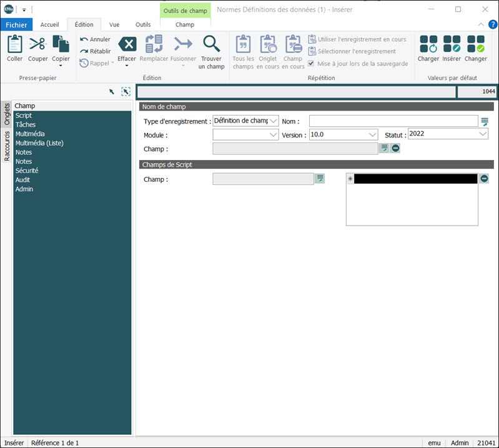Switch to Champ ribbon tab
The height and width of the screenshot is (448, 499).
[x=185, y=24]
